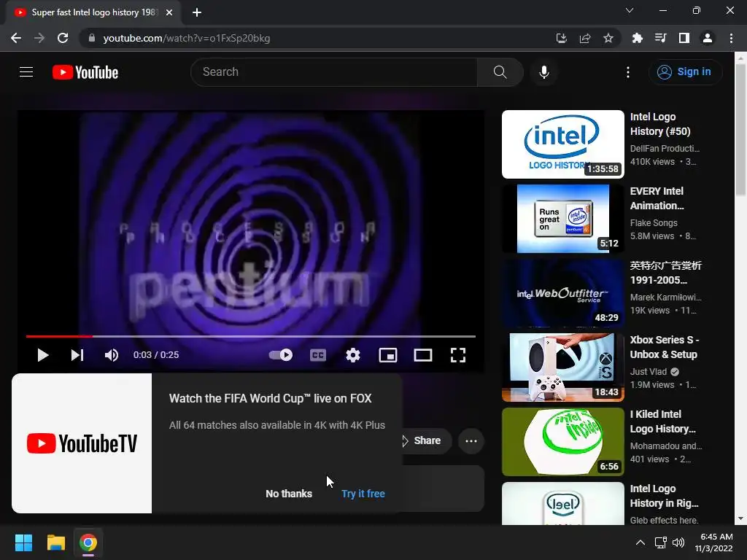Viewport: 747px width, 560px height.
Task: Click the search magnifier button
Action: 500,72
